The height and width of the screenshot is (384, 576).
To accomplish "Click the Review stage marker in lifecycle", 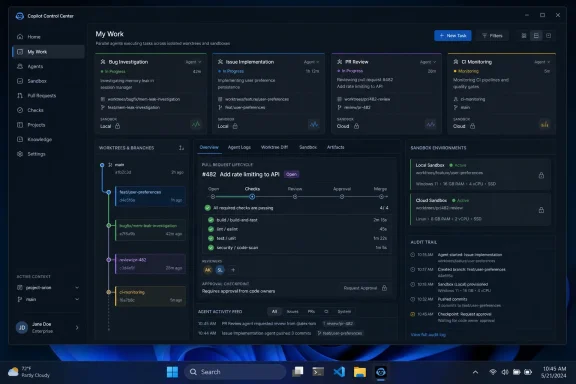I will [295, 197].
